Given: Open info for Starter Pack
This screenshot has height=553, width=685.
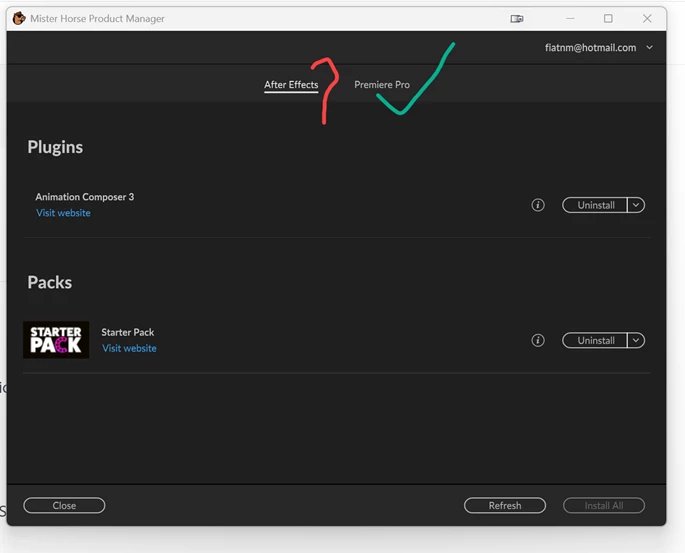Looking at the screenshot, I should point(538,340).
